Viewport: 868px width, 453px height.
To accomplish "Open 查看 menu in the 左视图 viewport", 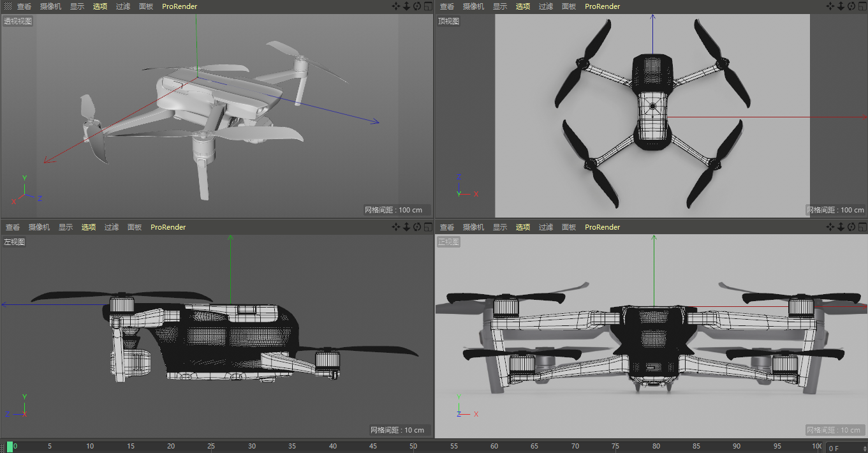I will [x=13, y=227].
